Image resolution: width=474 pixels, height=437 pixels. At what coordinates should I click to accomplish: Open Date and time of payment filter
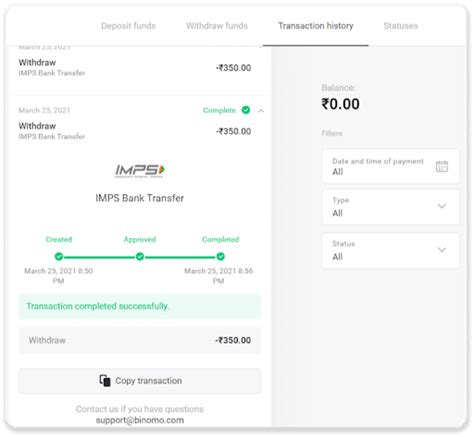(390, 166)
